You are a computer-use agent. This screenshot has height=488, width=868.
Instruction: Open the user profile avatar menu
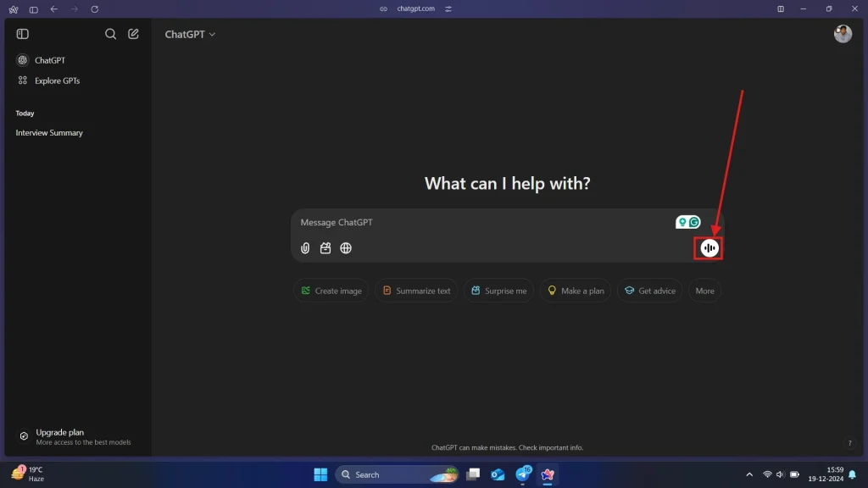pyautogui.click(x=843, y=34)
